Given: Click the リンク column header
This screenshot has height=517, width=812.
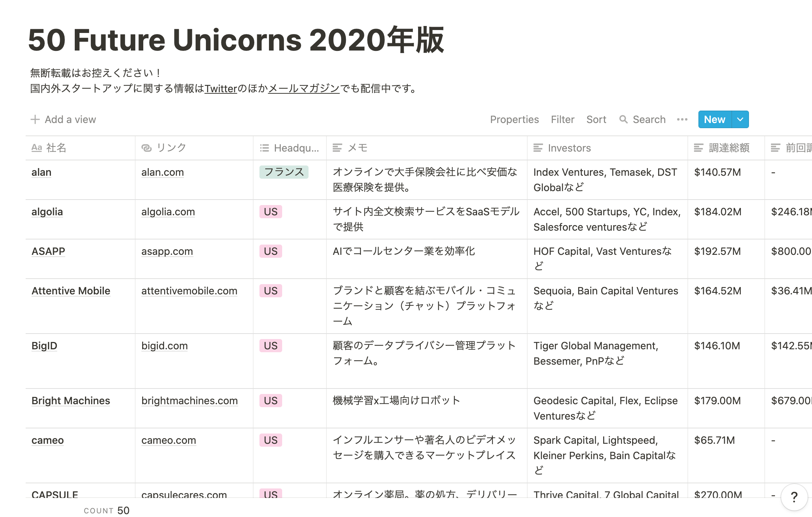Looking at the screenshot, I should coord(194,148).
